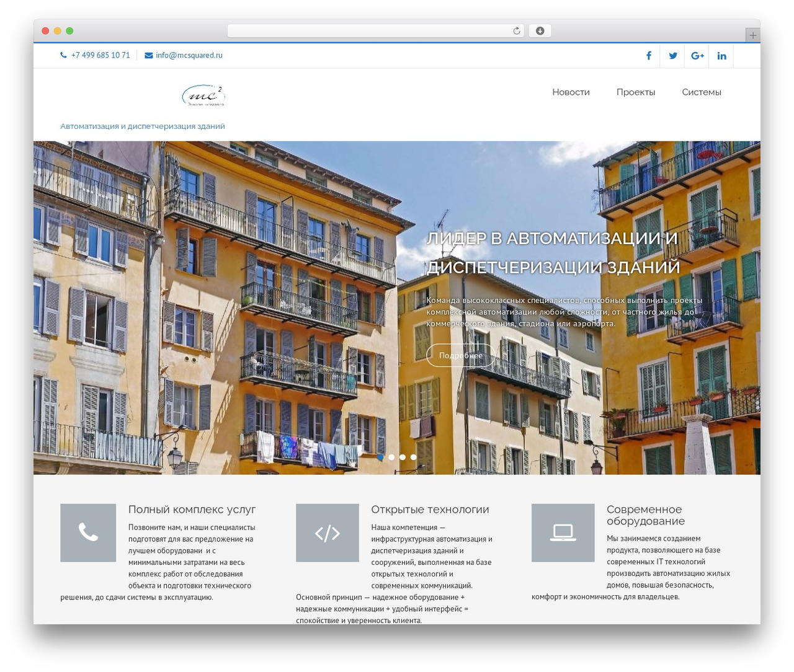Click the red close window button
Viewport: 794px width, 672px height.
(45, 31)
